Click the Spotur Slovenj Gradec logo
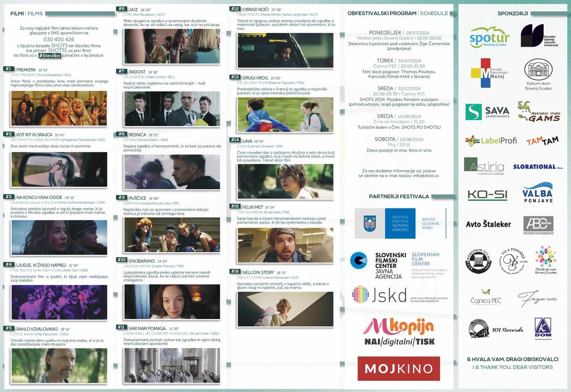 (x=489, y=37)
